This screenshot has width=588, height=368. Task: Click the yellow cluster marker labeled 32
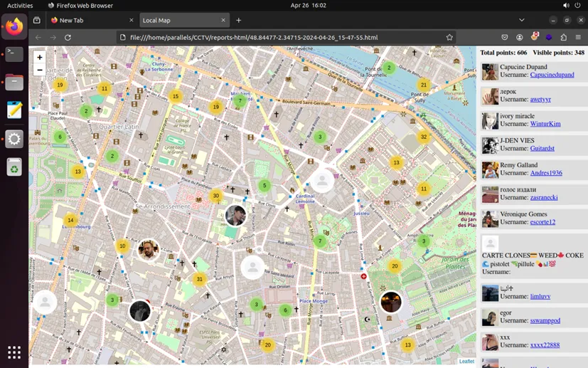[424, 137]
